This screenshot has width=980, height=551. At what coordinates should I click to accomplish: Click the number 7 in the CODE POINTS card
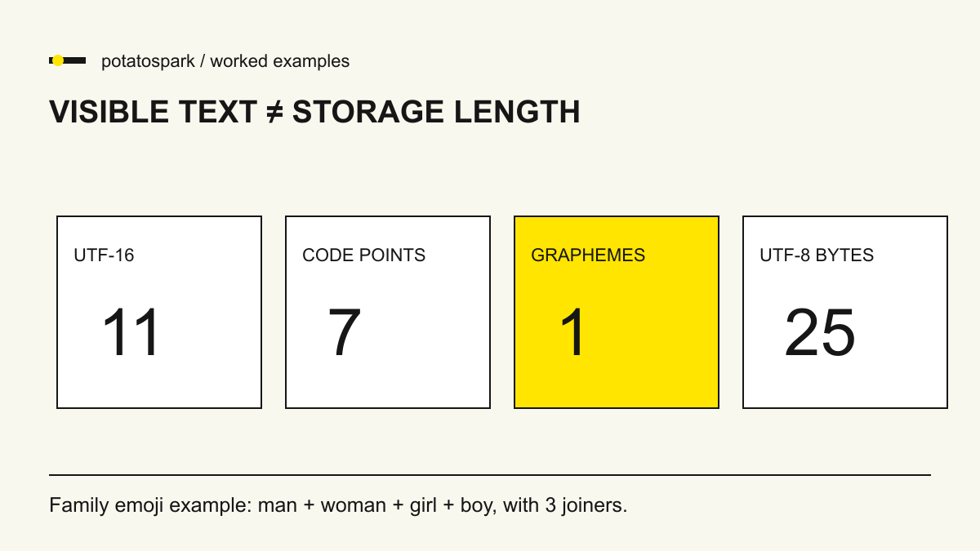click(x=345, y=333)
